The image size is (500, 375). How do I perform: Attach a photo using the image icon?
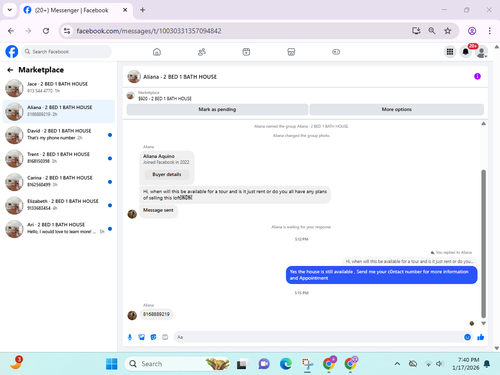click(x=142, y=337)
